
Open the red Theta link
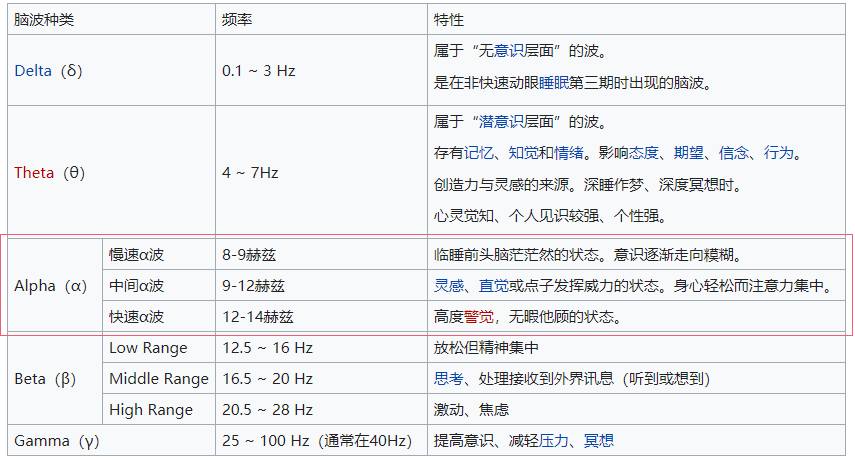point(34,173)
